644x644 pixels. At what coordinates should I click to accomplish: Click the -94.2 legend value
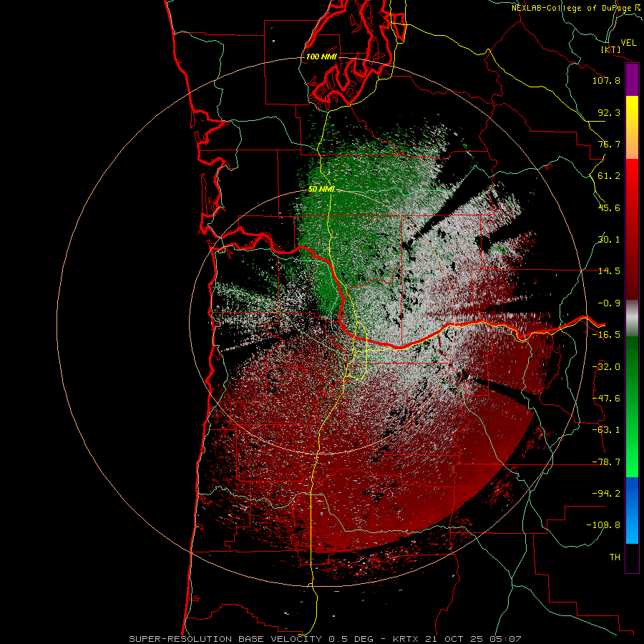(606, 494)
